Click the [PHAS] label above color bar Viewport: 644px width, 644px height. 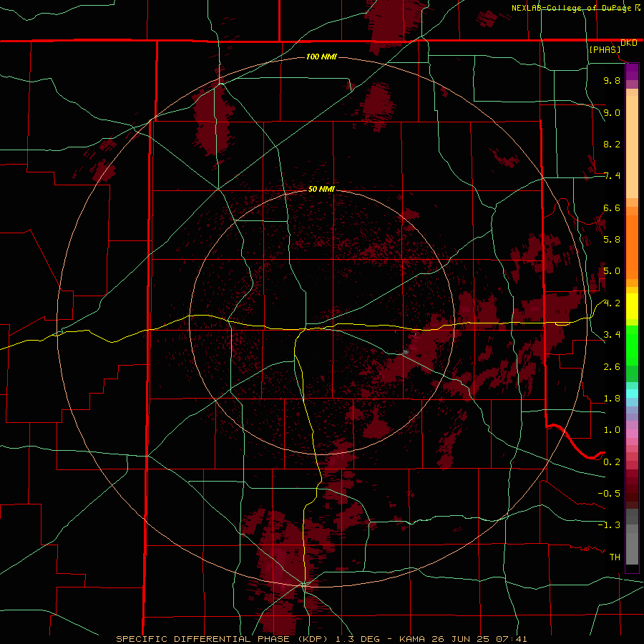[605, 49]
